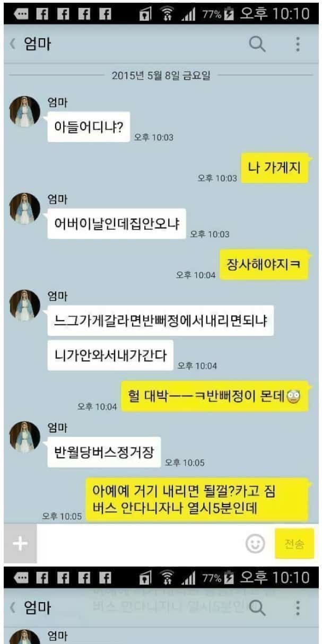322x644 pixels.
Task: Tap the status bar clock 오후 10:10
Action: point(275,13)
